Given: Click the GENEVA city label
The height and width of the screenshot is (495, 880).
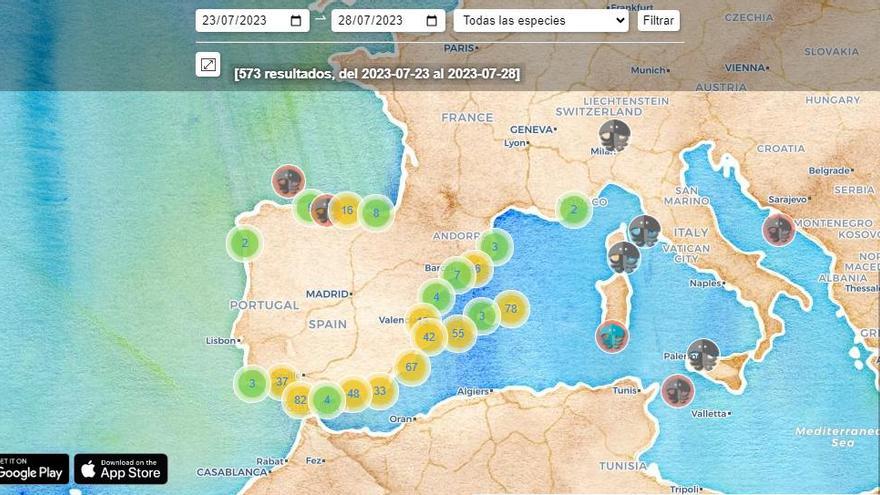Looking at the screenshot, I should point(531,130).
